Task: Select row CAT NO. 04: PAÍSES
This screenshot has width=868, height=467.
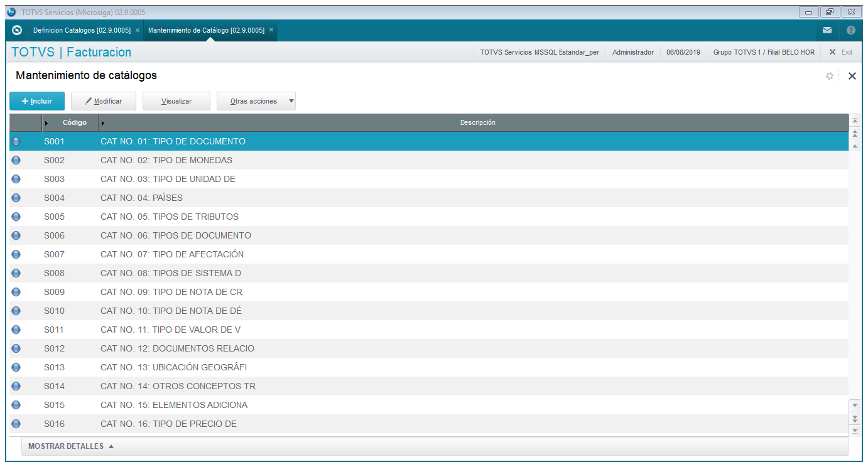Action: (x=429, y=198)
